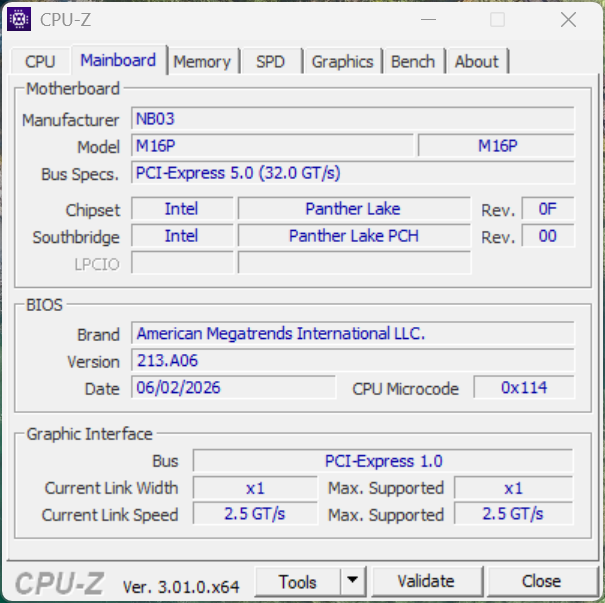
Task: Open the Tools dropdown arrow
Action: pyautogui.click(x=353, y=581)
